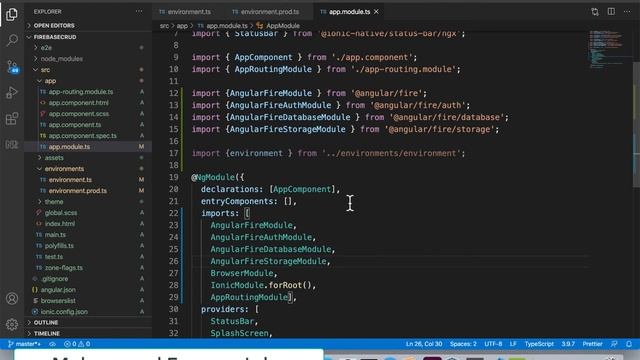Image resolution: width=640 pixels, height=360 pixels.
Task: Click the UTF-8 encoding selector
Action: tap(493, 344)
